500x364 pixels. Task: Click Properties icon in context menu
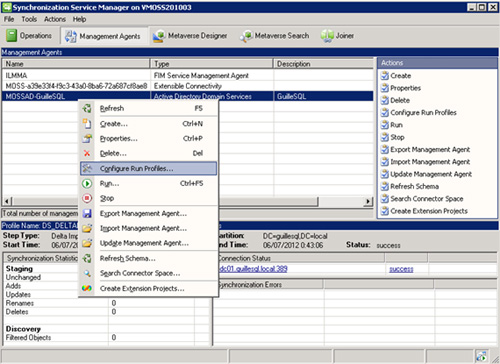pos(87,138)
